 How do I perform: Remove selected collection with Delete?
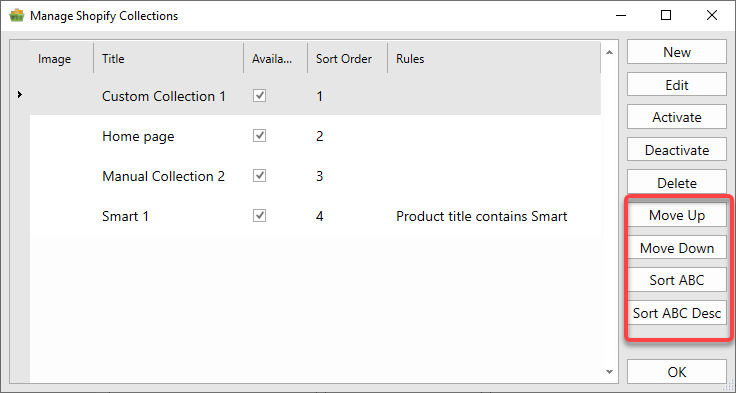tap(677, 183)
